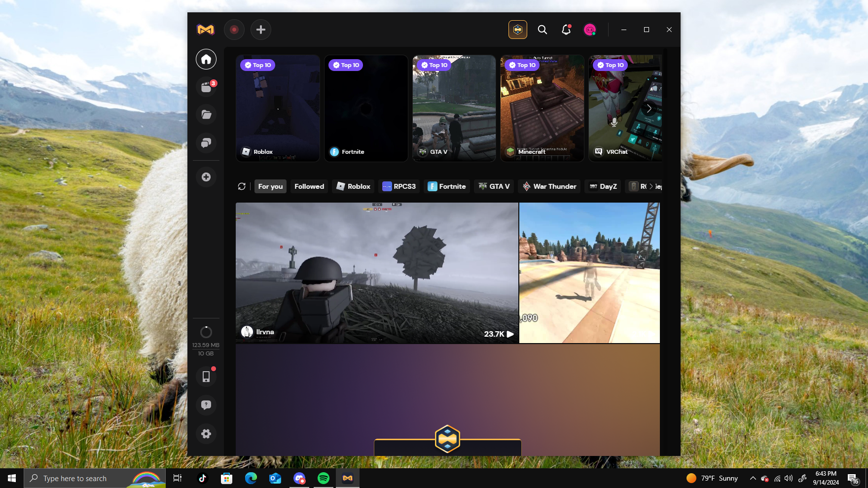
Task: Open Medal Premium hexagon icon
Action: tap(518, 30)
